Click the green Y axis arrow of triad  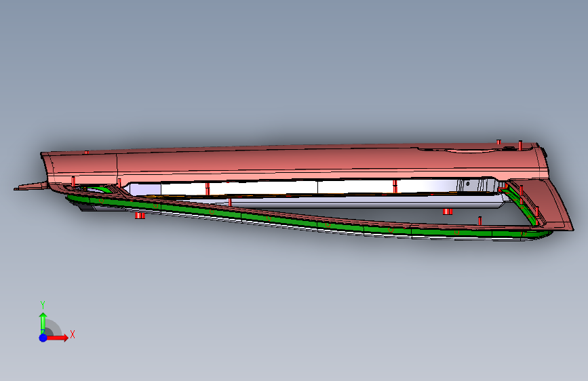click(43, 322)
